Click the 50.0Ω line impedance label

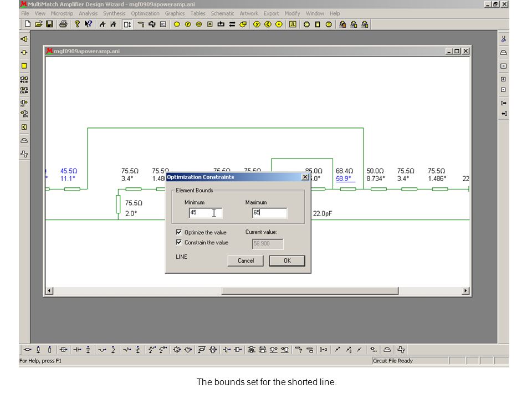coord(375,171)
